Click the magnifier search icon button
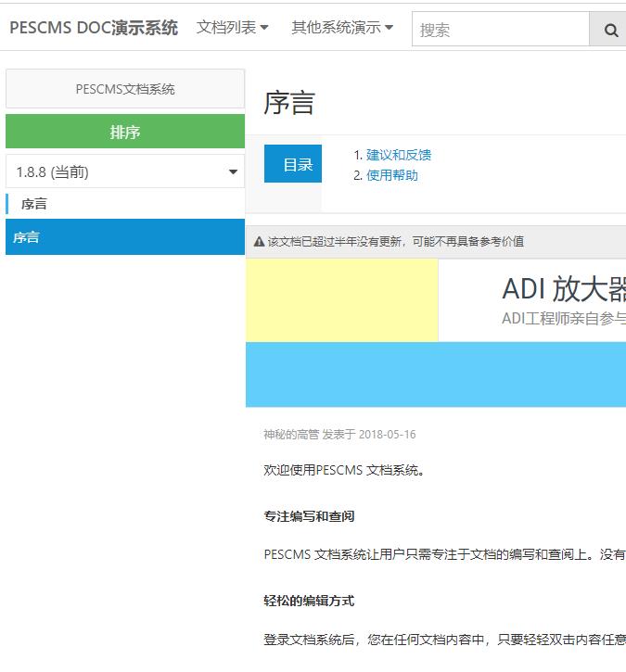Viewport: 626px width, 672px height. coord(610,30)
